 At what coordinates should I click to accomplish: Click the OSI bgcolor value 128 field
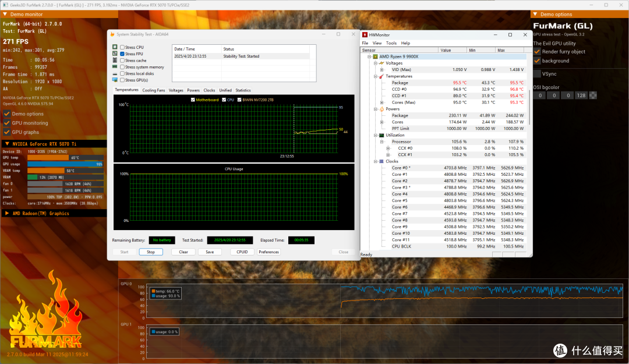click(x=581, y=96)
